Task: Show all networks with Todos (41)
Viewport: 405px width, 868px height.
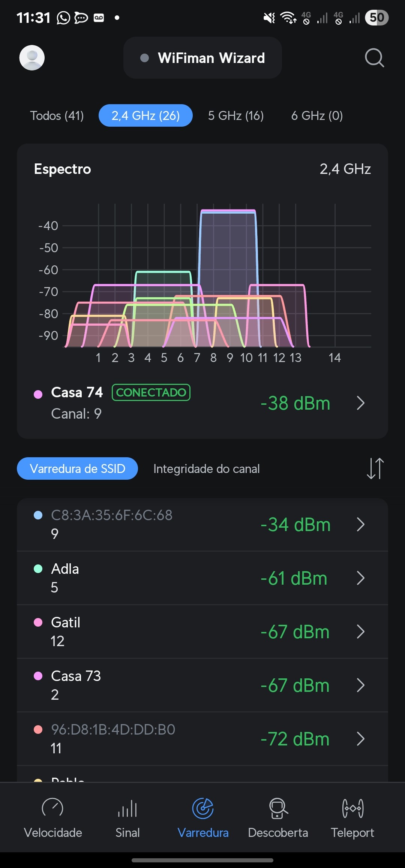Action: click(x=57, y=115)
